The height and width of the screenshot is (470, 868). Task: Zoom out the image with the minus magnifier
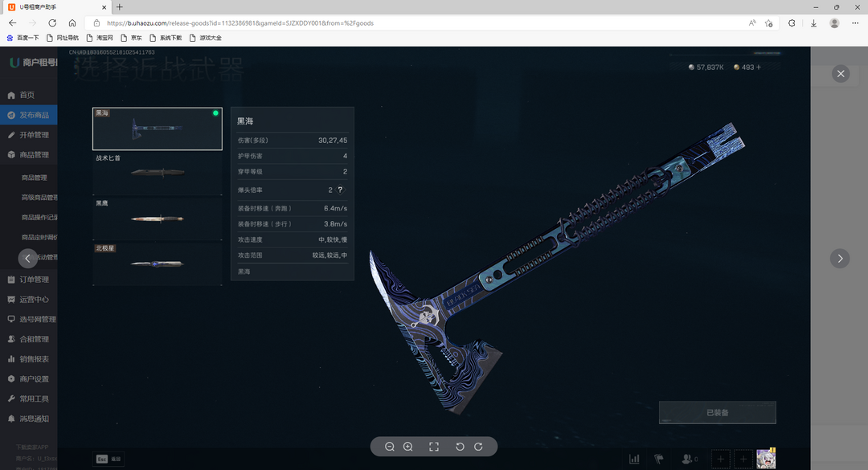[390, 447]
